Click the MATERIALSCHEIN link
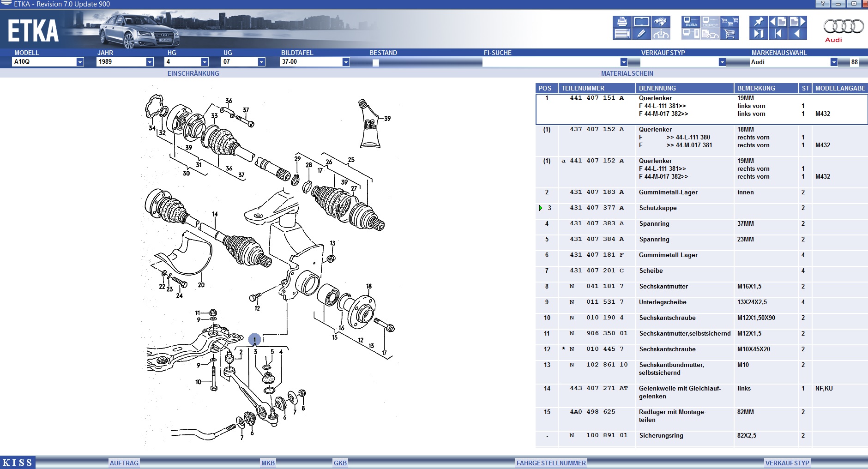 click(x=627, y=73)
